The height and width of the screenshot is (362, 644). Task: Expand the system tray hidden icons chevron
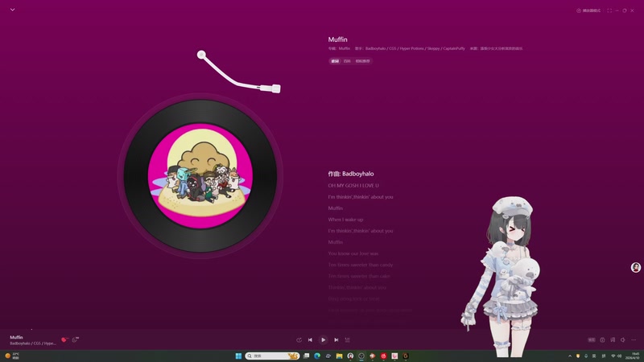570,356
